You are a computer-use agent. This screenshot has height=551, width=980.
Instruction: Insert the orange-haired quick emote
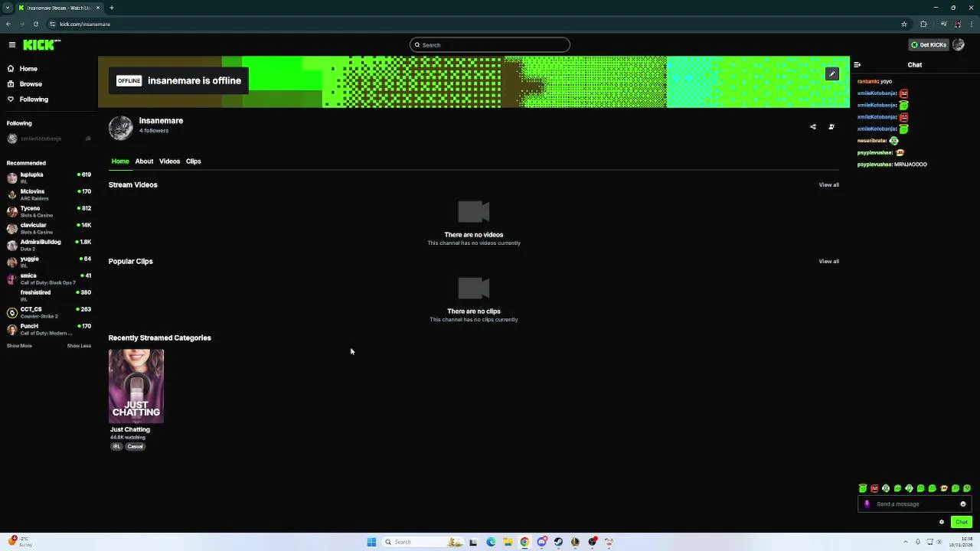point(943,488)
